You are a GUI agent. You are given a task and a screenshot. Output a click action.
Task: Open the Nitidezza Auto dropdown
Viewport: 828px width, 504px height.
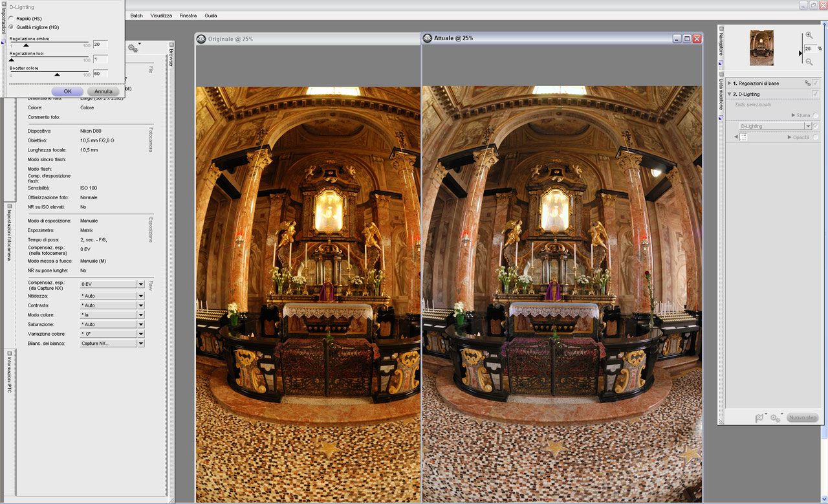112,296
